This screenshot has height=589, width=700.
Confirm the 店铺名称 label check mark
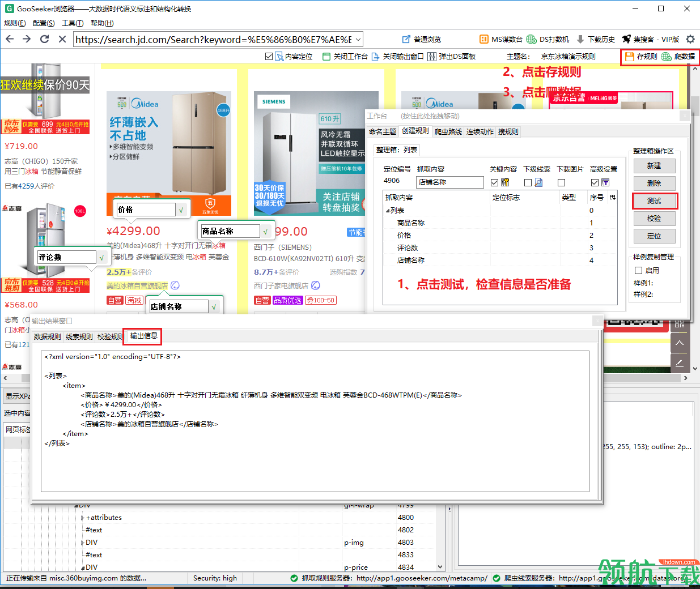pyautogui.click(x=214, y=307)
